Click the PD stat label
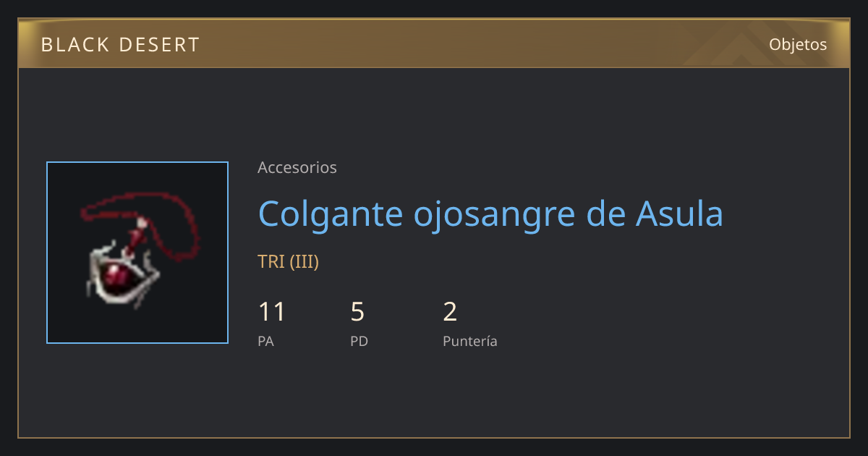The image size is (868, 456). pyautogui.click(x=359, y=341)
